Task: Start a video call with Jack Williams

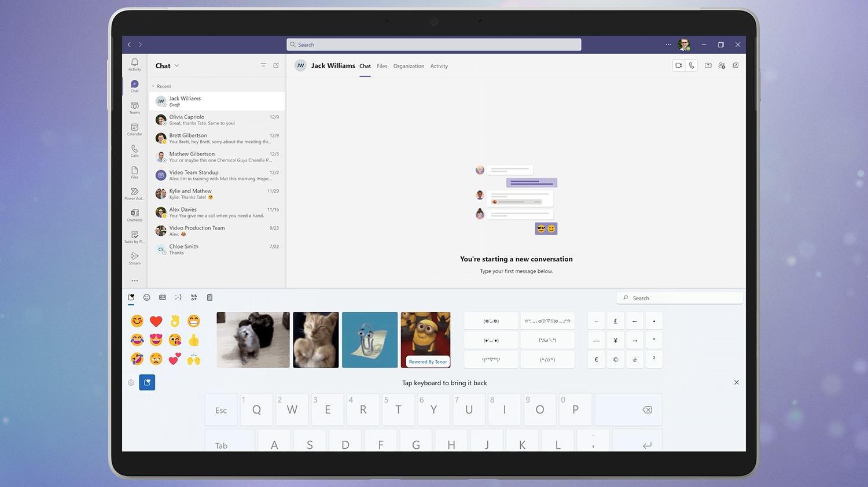Action: point(679,66)
